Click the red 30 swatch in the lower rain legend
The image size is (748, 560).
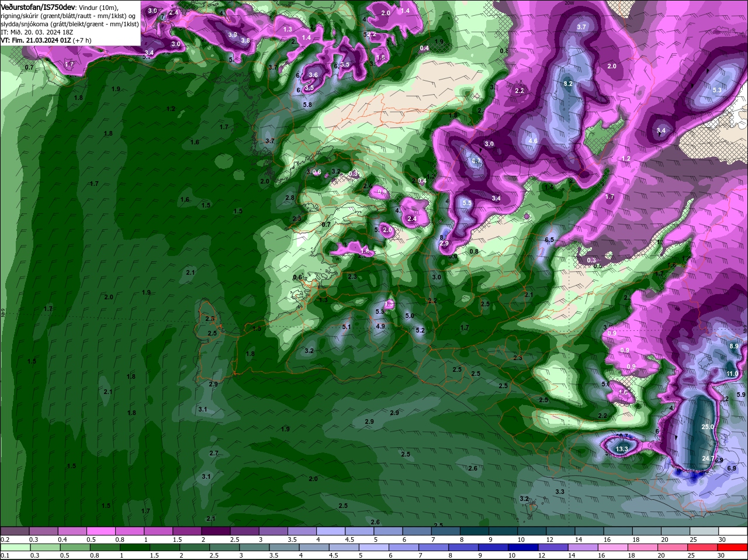point(733,547)
